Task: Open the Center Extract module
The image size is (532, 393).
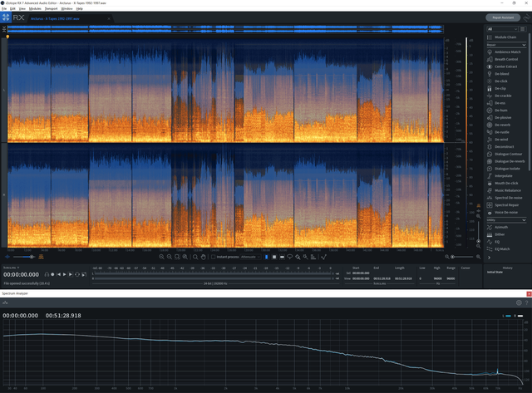Action: tap(502, 66)
